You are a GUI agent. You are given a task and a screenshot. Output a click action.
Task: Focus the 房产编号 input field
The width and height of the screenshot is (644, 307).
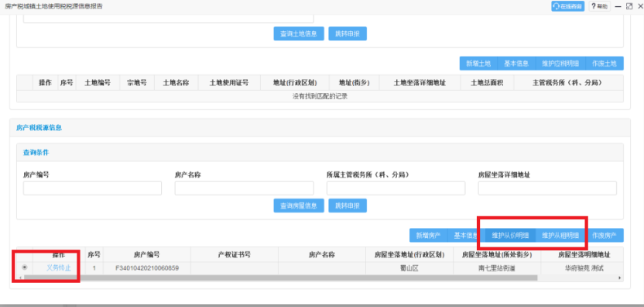coord(92,188)
